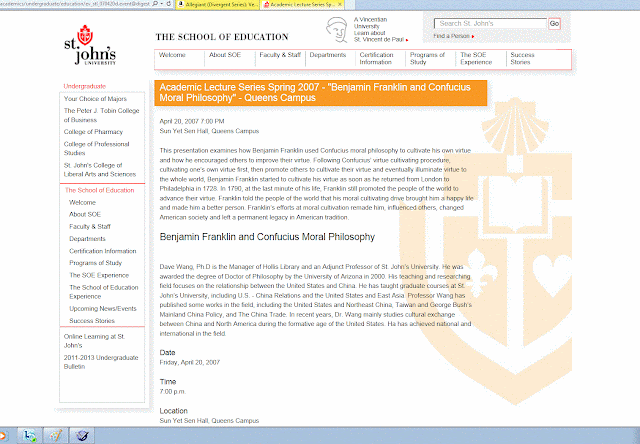The image size is (640, 444).
Task: Open Programs of Study in top navigation
Action: pos(427,58)
